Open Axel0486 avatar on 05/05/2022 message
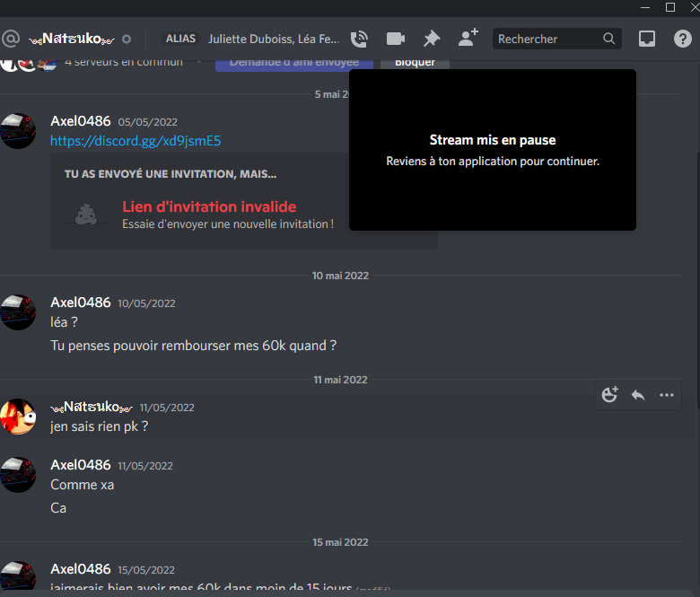This screenshot has width=700, height=597. pos(18,131)
